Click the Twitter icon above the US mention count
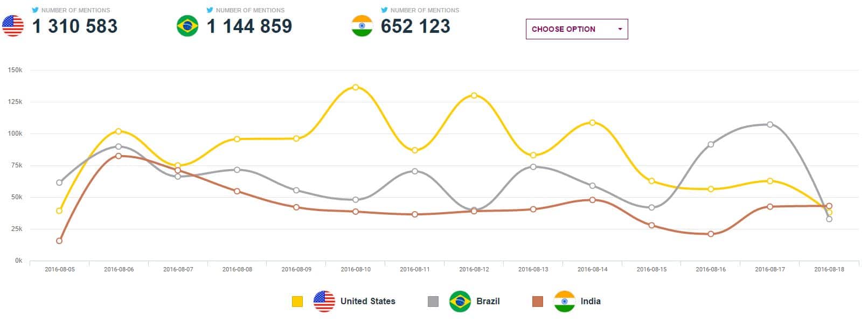The width and height of the screenshot is (868, 322). (x=36, y=9)
